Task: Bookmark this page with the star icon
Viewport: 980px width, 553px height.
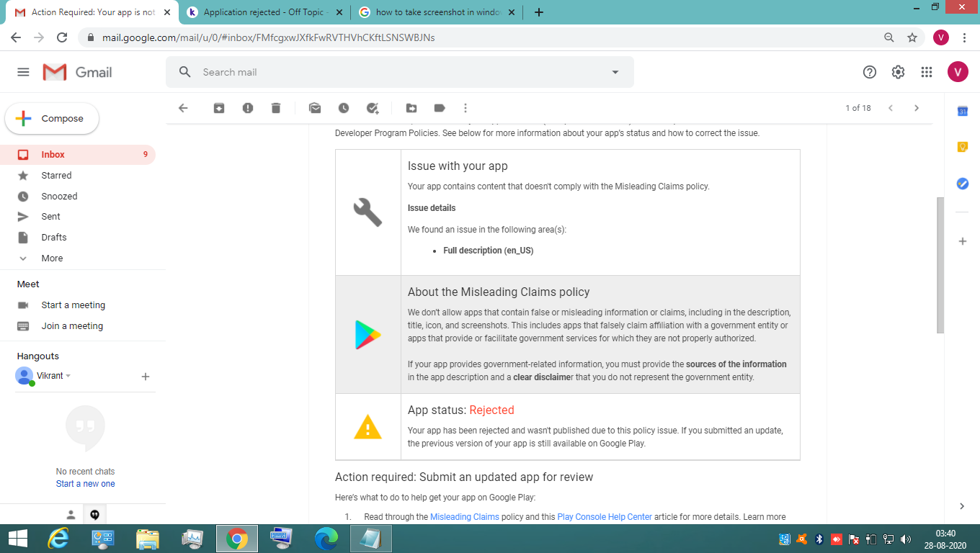Action: (x=912, y=37)
